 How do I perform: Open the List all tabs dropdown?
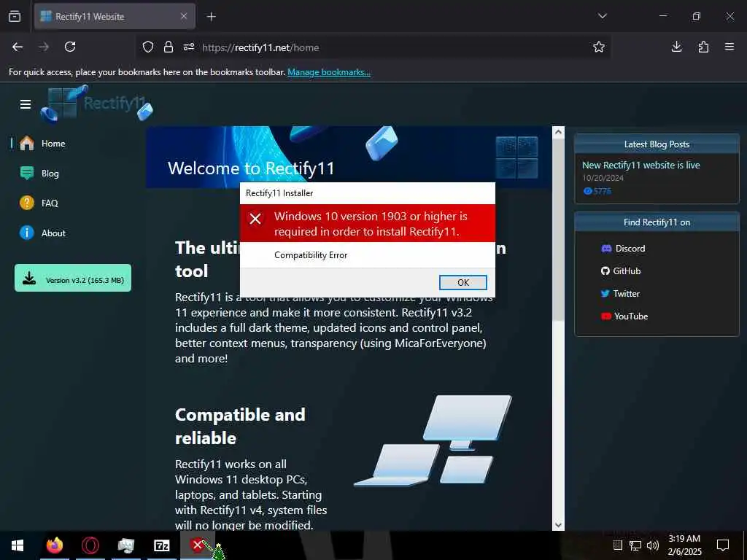[x=602, y=16]
